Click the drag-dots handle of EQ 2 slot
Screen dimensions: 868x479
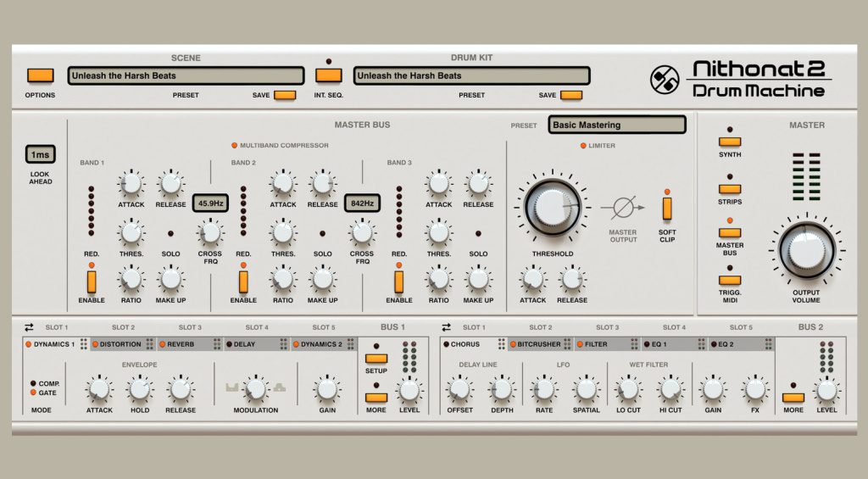click(768, 344)
